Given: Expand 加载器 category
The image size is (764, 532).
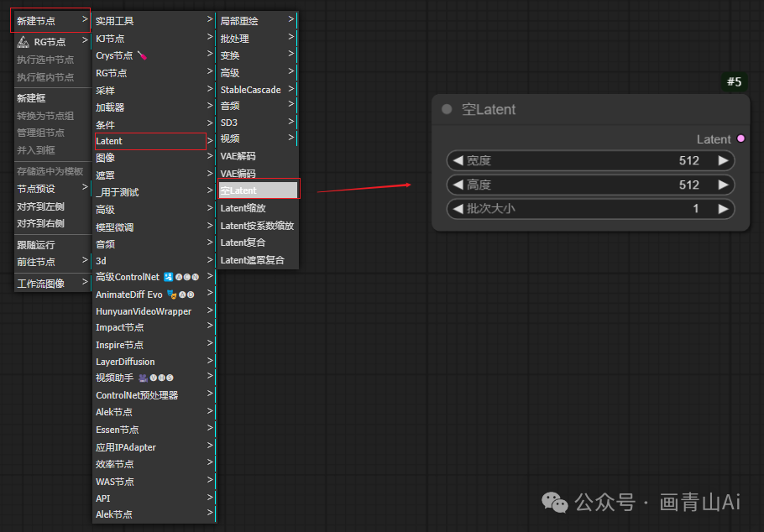Looking at the screenshot, I should [x=154, y=107].
